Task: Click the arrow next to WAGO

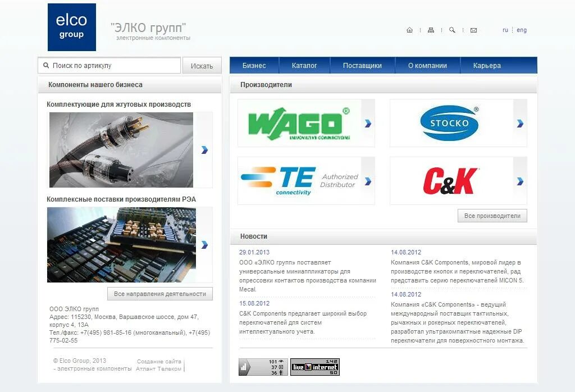Action: [x=368, y=123]
